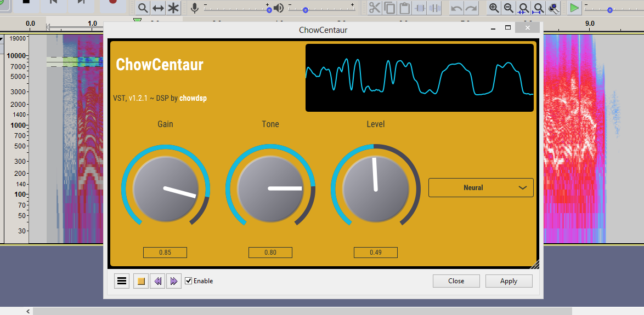Click the Zoom Out magnifier icon
Image resolution: width=644 pixels, height=315 pixels.
pyautogui.click(x=509, y=8)
